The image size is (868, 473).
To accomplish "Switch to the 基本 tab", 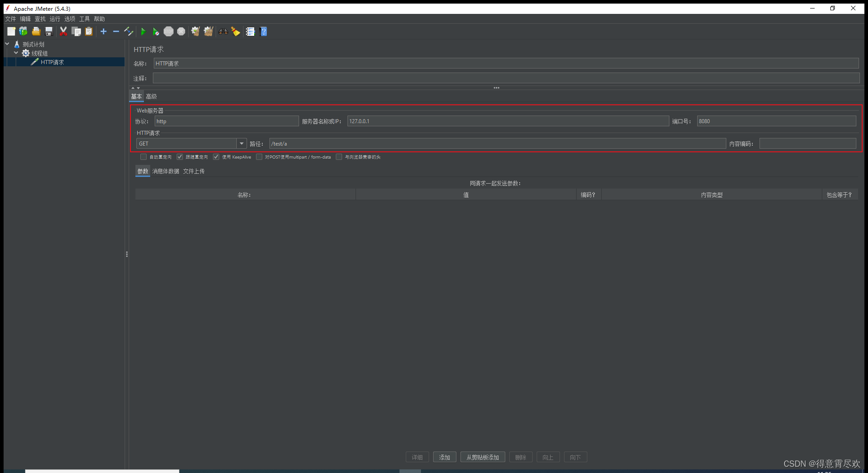I will tap(136, 96).
